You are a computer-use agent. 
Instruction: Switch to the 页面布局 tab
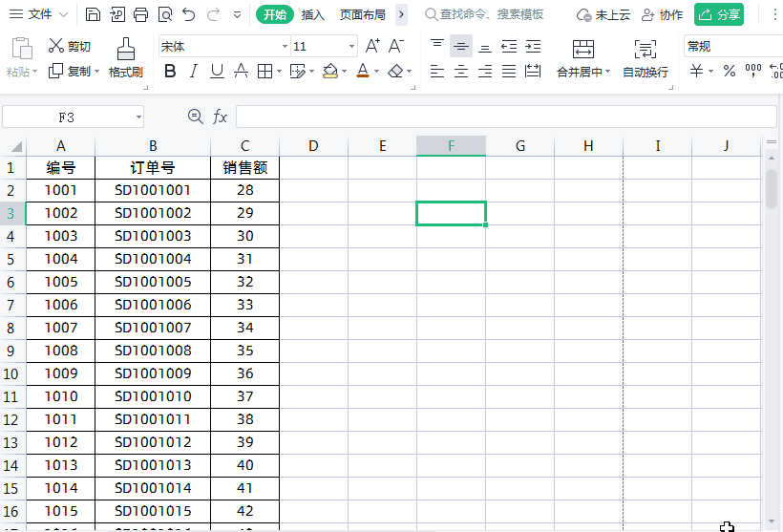(363, 14)
